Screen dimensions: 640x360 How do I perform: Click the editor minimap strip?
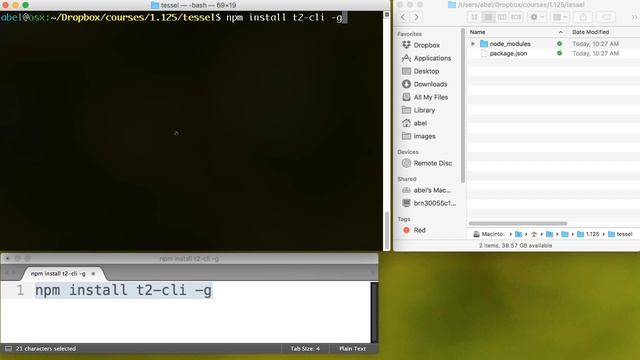click(374, 312)
